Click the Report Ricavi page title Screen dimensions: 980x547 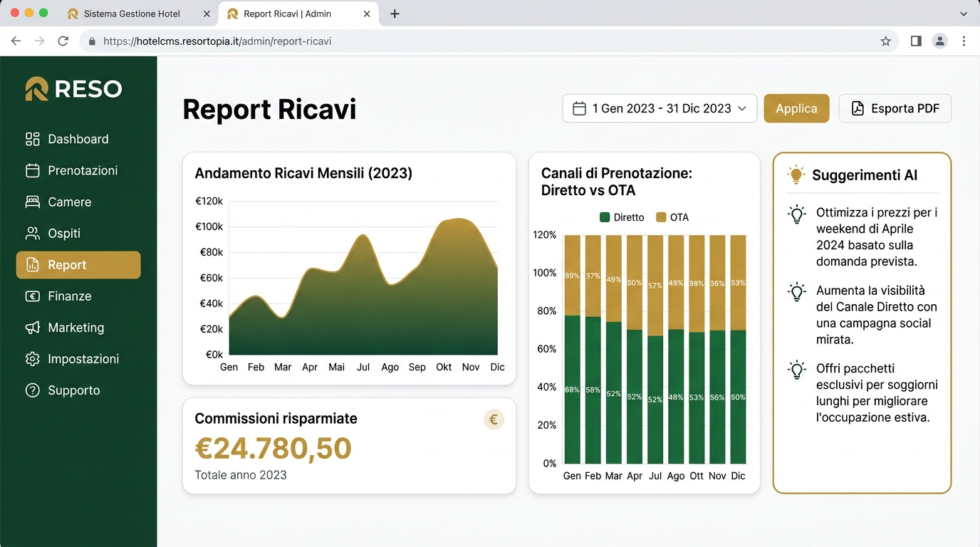click(269, 110)
